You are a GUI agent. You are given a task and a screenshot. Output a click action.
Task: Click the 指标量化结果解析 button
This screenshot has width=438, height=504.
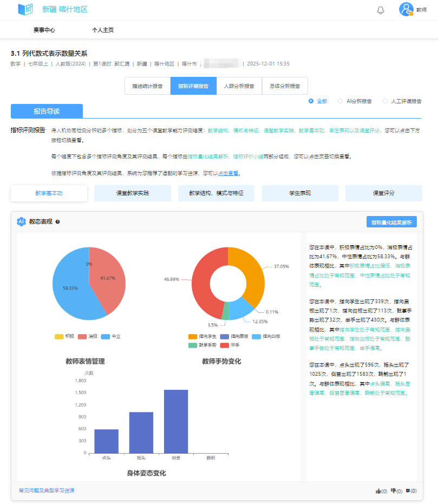click(391, 221)
